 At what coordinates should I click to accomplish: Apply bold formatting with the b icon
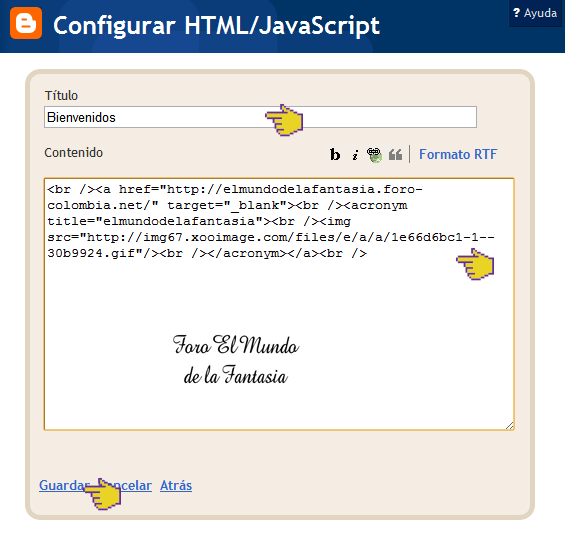pos(335,155)
